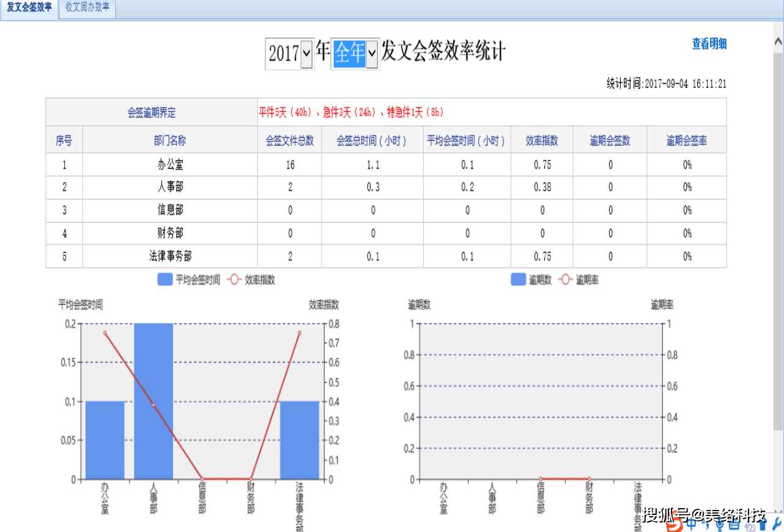Click the 统计时间 timestamp text
Image resolution: width=784 pixels, height=532 pixels.
coord(666,84)
